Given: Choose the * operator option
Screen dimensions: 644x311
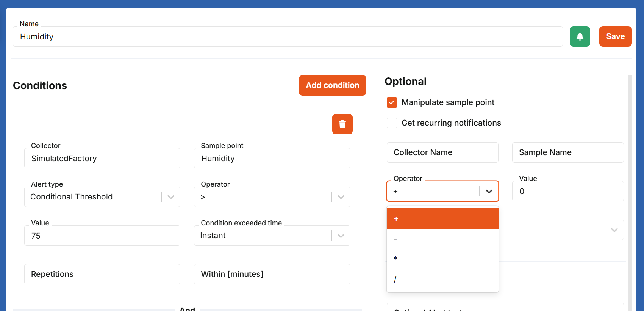Looking at the screenshot, I should (442, 259).
